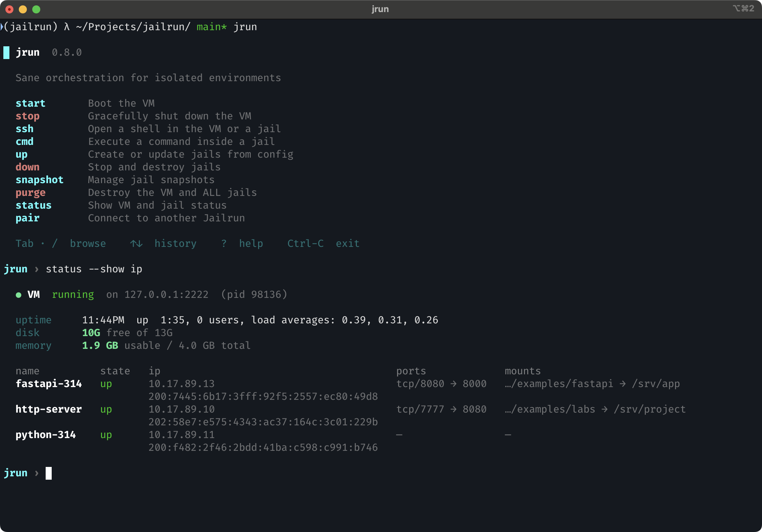Click 'Sane orchestration for isolated environments' tagline
Viewport: 762px width, 532px height.
click(x=148, y=78)
